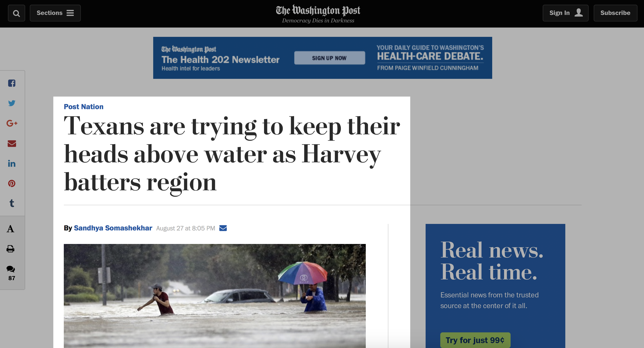The width and height of the screenshot is (644, 348).
Task: Open the Post Nation section link
Action: (84, 107)
